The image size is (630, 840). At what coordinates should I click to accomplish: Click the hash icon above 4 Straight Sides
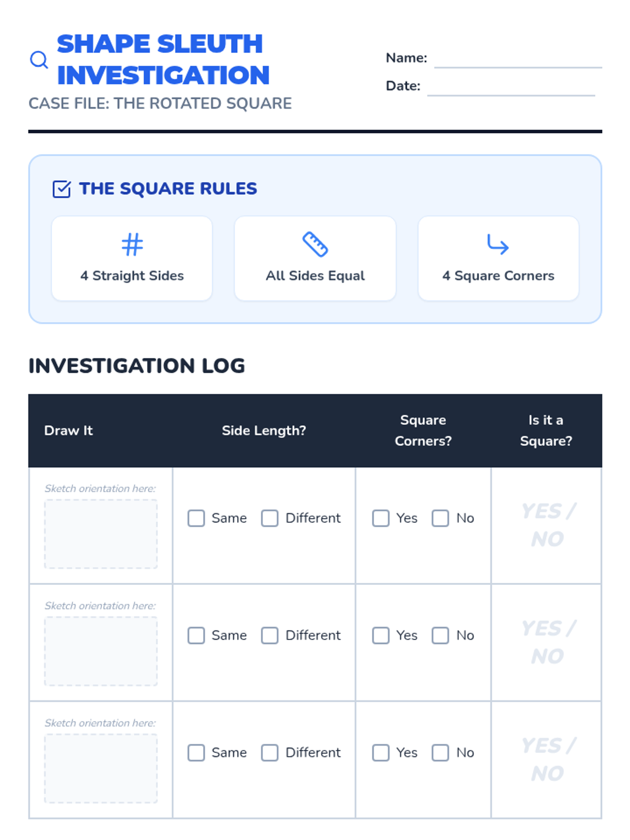pyautogui.click(x=132, y=244)
